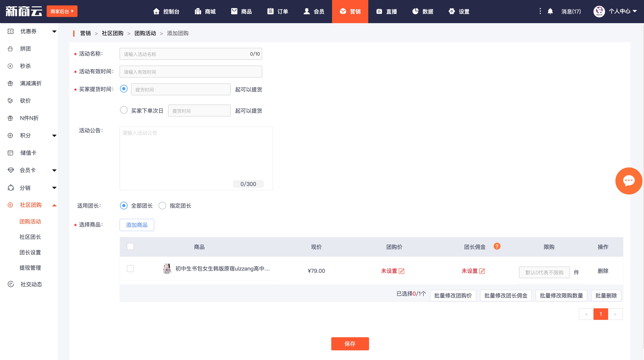Screen dimensions: 644x360
Task: Click the product thumbnail of 初中生书包
Action: tap(167, 269)
